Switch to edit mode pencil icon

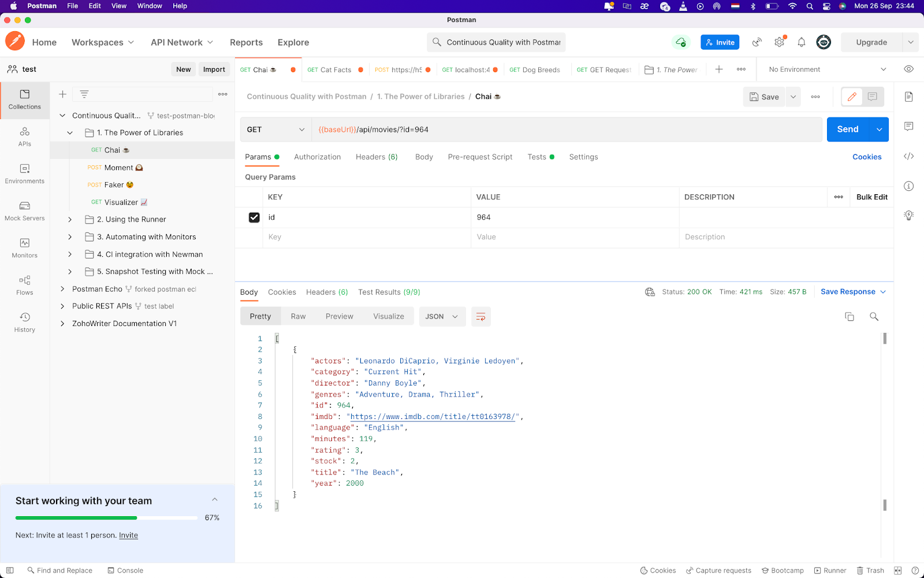852,97
